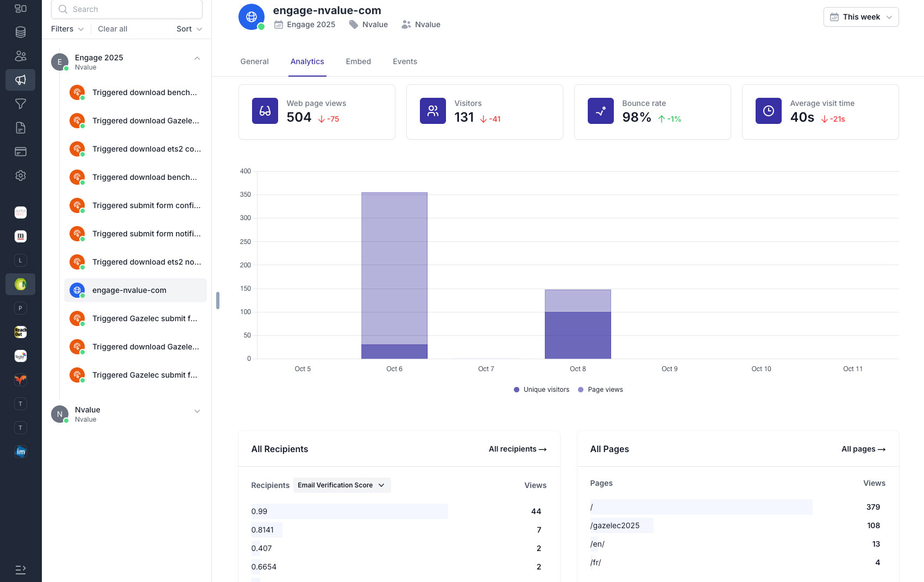Switch to the General tab
The image size is (924, 582).
tap(254, 61)
